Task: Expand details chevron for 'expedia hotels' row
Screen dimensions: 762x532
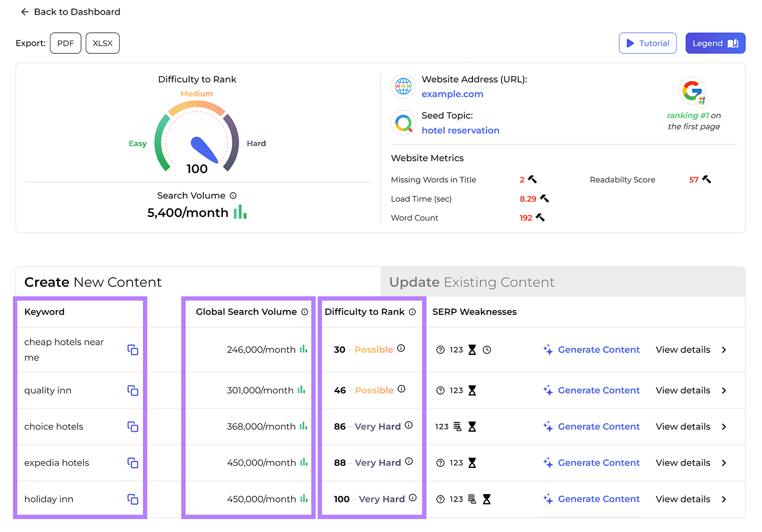Action: tap(724, 463)
